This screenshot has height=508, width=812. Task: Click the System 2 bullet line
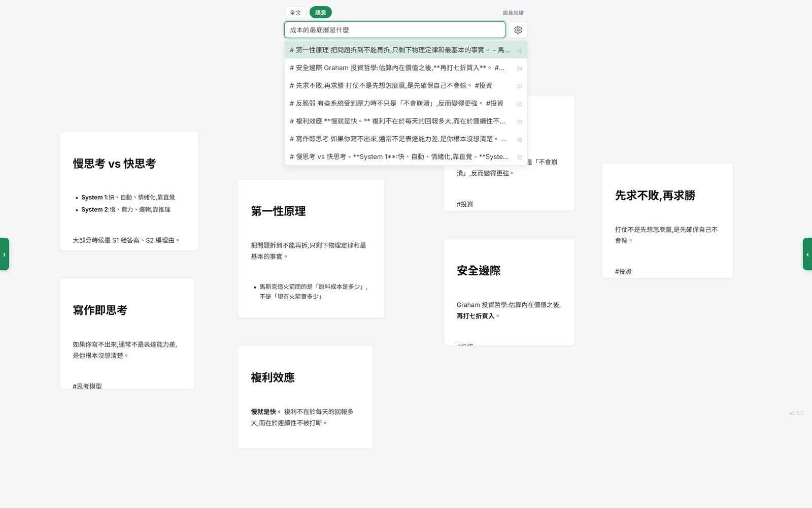[x=126, y=209]
